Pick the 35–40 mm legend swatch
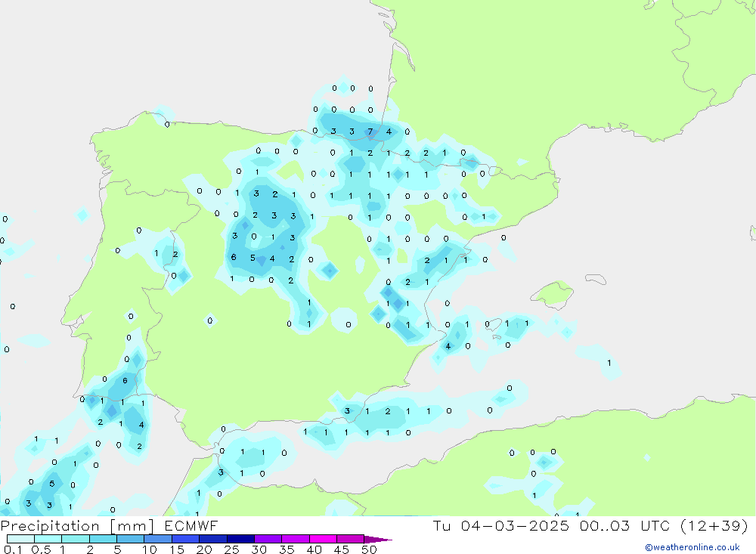The width and height of the screenshot is (756, 554). tap(296, 539)
